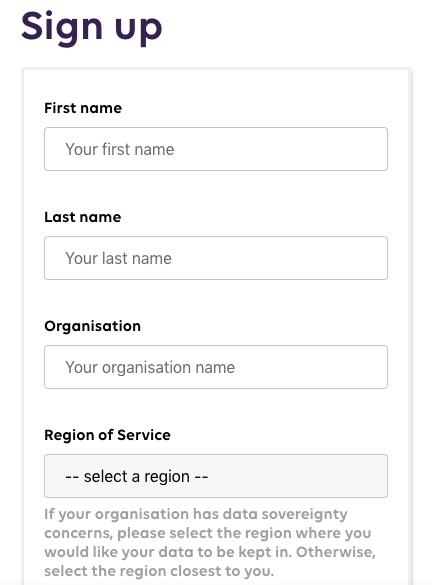Click the "Last name" field label
This screenshot has height=585, width=432.
[x=82, y=217]
